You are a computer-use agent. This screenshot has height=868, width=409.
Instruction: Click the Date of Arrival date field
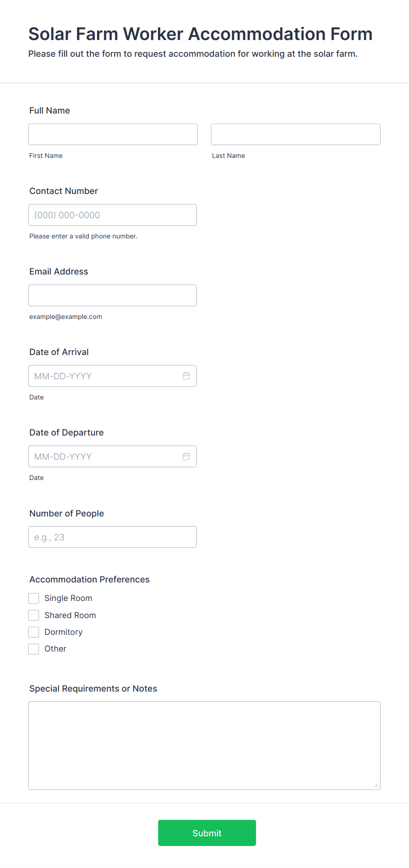click(x=113, y=376)
